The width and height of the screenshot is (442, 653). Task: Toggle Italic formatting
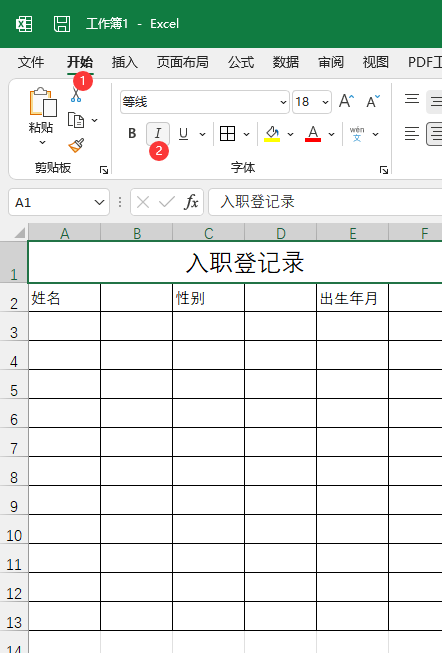click(x=158, y=134)
